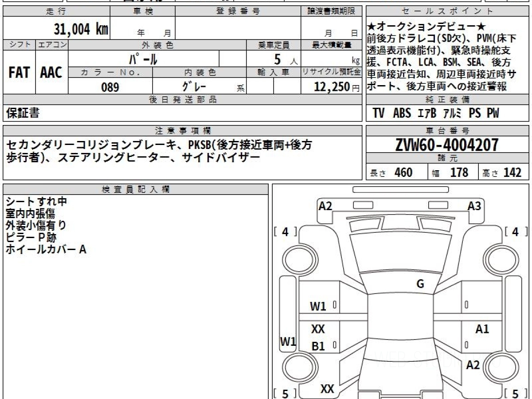This screenshot has height=399, width=532.
Task: Select the FAT shift value
Action: pos(19,73)
